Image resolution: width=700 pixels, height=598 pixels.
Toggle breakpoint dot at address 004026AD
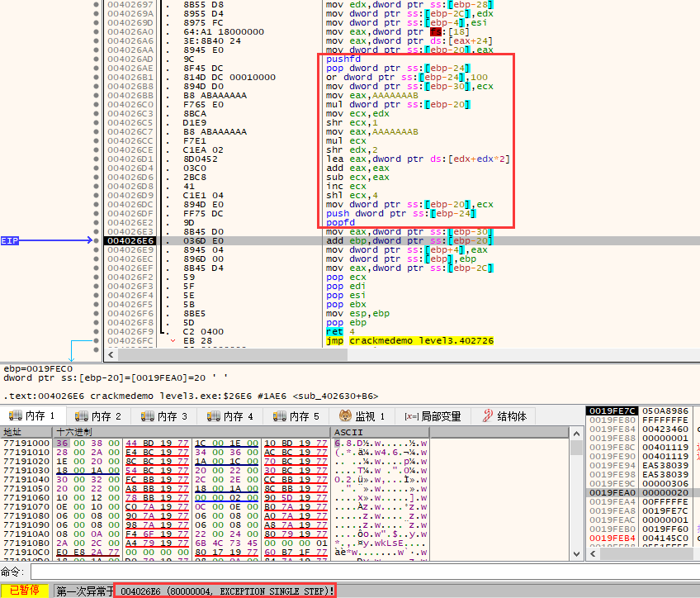tap(96, 59)
